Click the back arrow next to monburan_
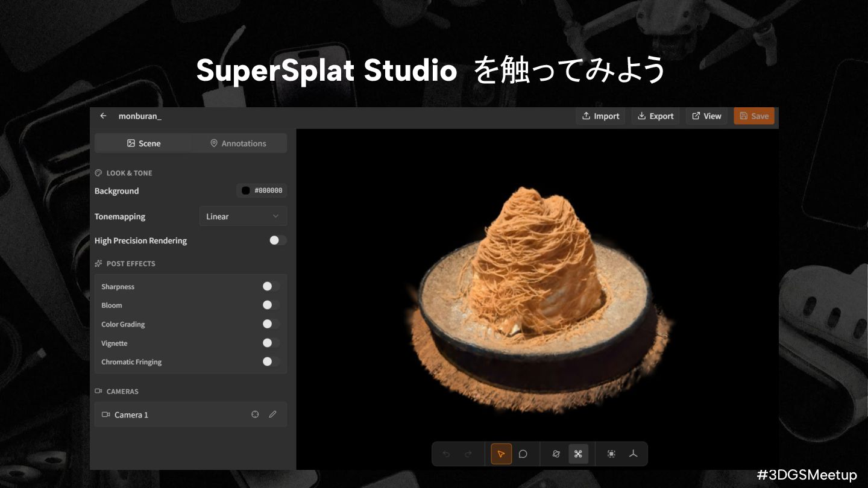 (x=103, y=116)
